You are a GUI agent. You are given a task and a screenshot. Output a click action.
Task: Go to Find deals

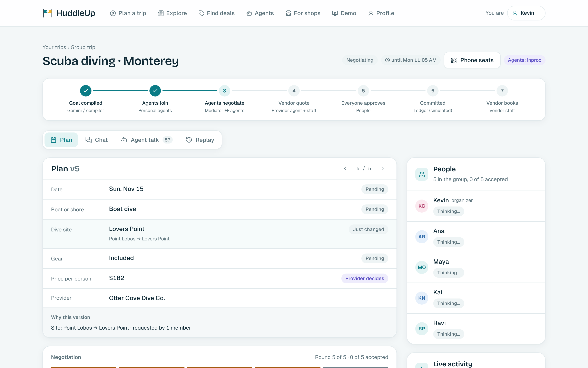click(x=216, y=13)
